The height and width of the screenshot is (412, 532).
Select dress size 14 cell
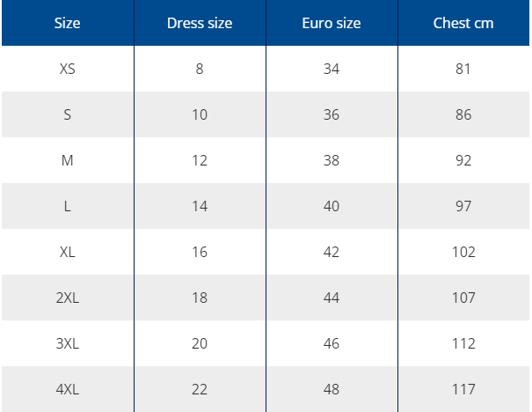pos(200,206)
